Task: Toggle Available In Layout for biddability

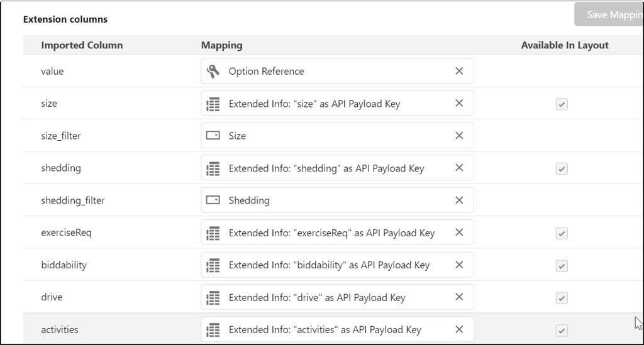Action: click(x=562, y=266)
